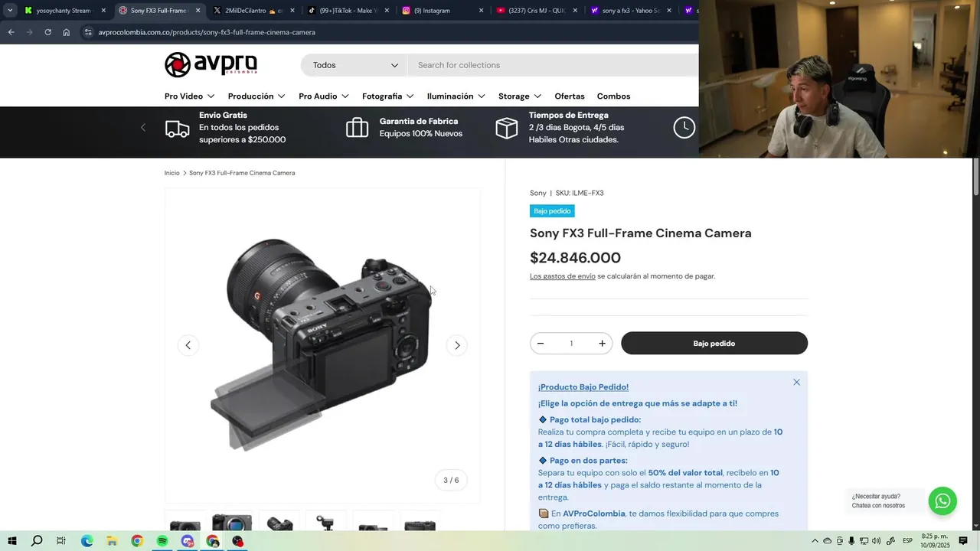The image size is (980, 551).
Task: Click the Envío Gratis truck icon
Action: 177,129
